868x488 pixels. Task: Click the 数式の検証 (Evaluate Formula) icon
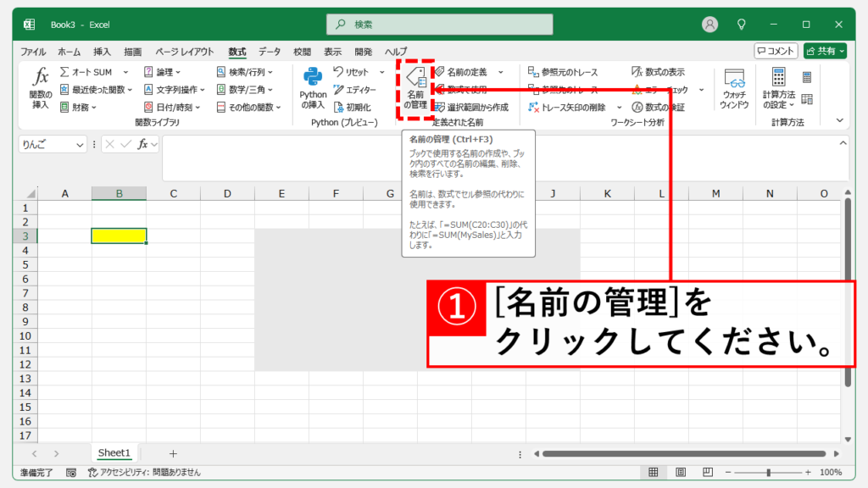(x=658, y=108)
